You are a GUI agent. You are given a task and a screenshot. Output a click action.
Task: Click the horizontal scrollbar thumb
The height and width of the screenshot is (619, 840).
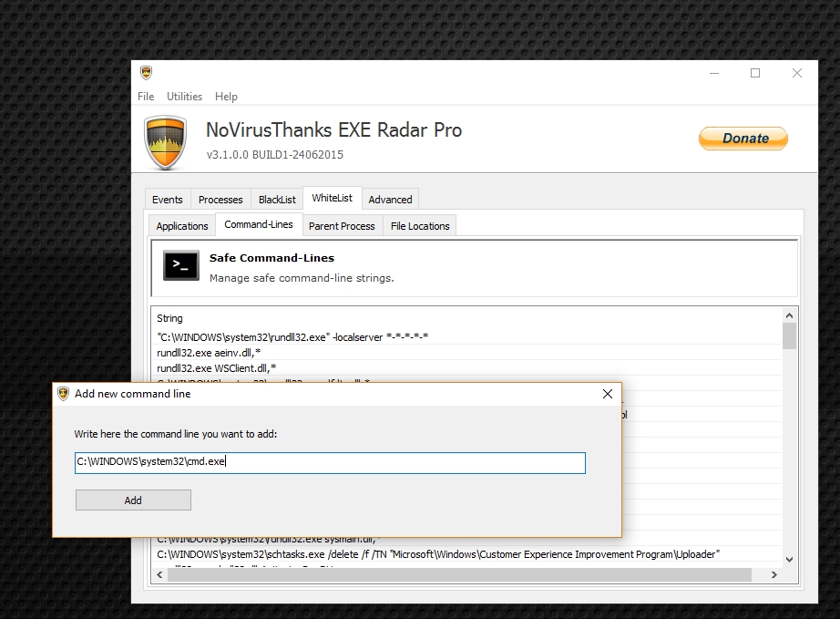click(460, 574)
